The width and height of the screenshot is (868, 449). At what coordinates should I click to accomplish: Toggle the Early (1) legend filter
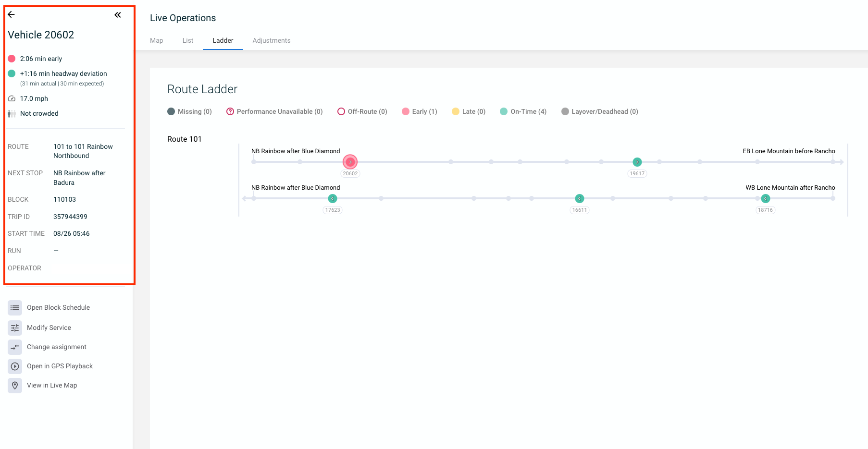[x=419, y=111]
